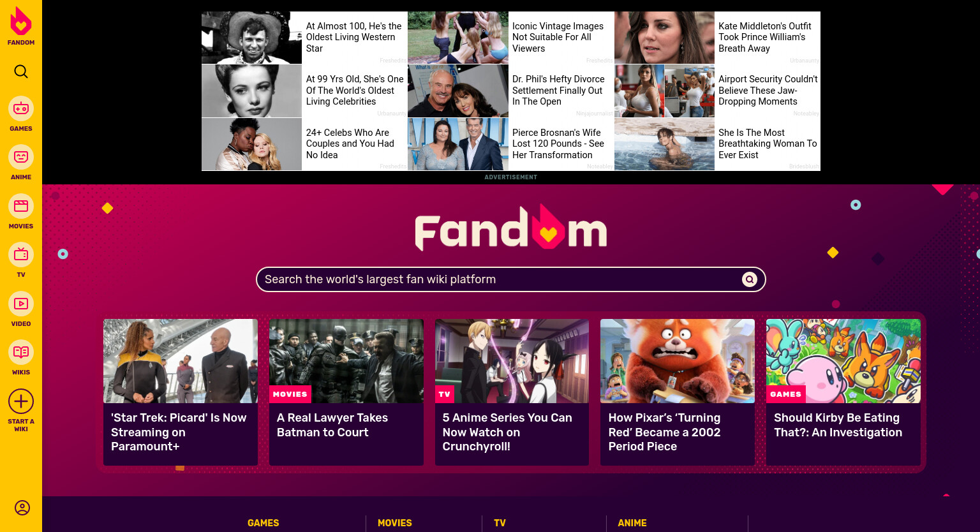The width and height of the screenshot is (980, 532).
Task: Select the ANIME footer category heading
Action: (632, 523)
